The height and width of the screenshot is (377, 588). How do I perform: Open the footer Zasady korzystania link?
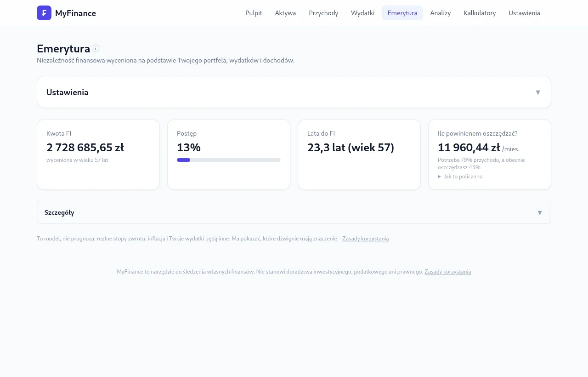click(x=448, y=272)
